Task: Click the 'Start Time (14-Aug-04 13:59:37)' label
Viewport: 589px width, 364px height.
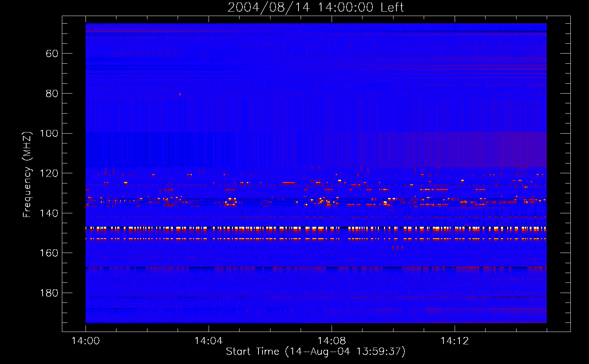Action: pos(316,352)
